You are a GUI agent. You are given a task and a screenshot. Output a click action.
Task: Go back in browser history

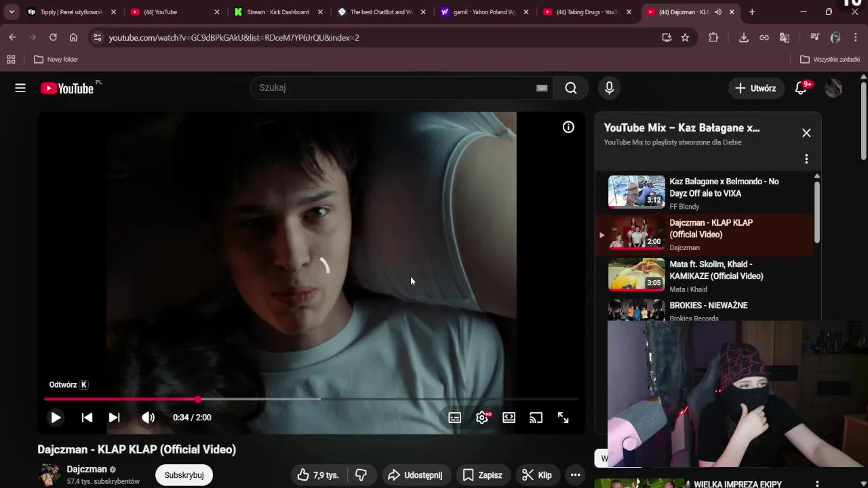pos(12,37)
